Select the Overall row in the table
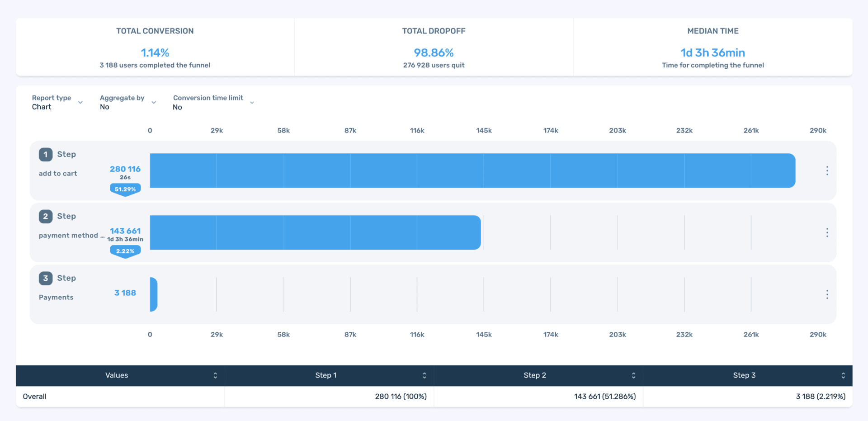This screenshot has width=868, height=421. tap(34, 397)
